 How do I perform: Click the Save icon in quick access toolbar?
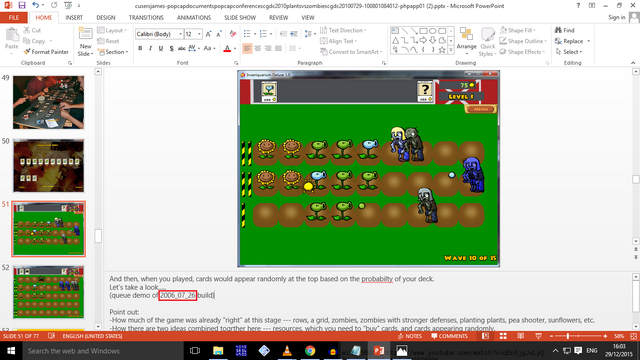tap(22, 6)
